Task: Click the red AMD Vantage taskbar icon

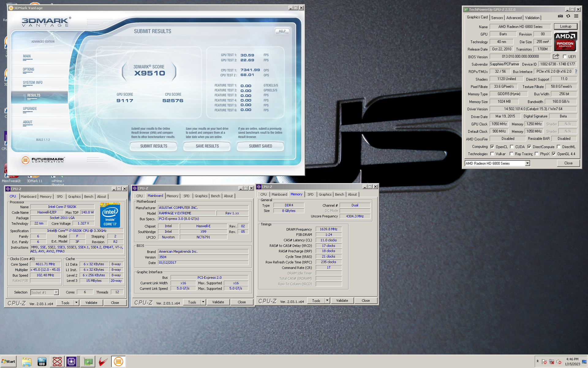Action: (103, 362)
